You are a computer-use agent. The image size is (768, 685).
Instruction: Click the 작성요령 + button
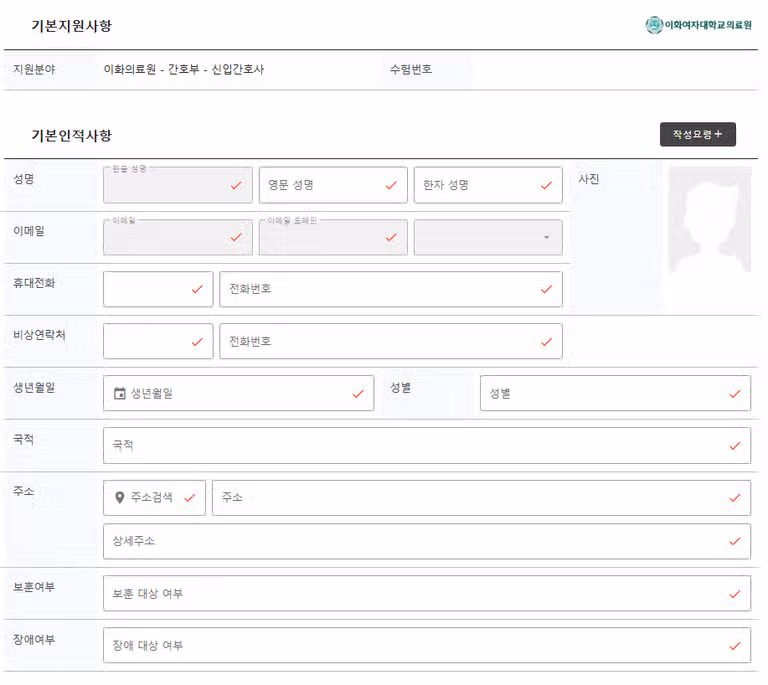coord(697,134)
